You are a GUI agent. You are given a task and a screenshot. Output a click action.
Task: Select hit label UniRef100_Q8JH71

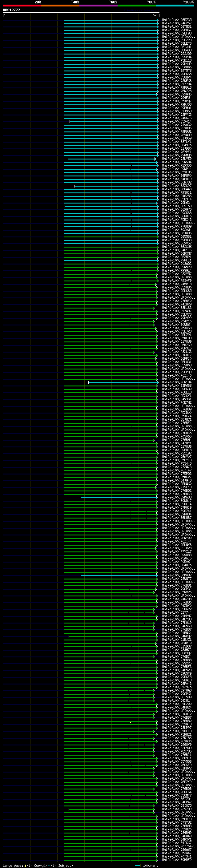pyautogui.click(x=177, y=419)
